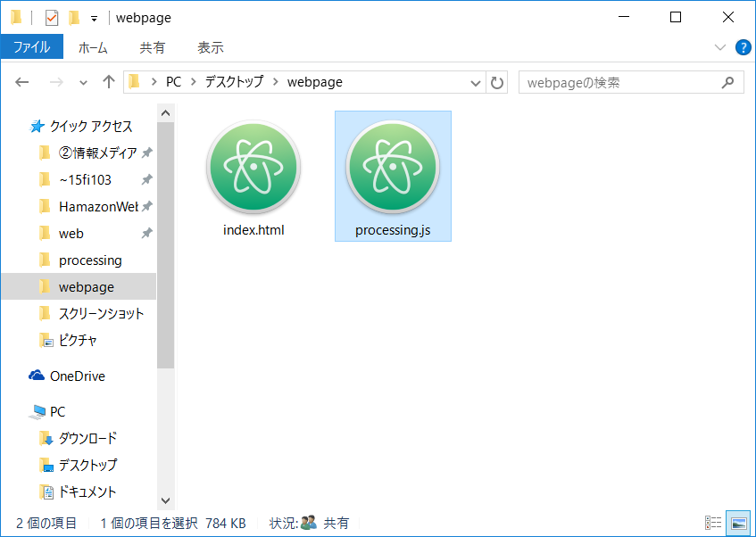Click navigation pane scroll down arrow
The height and width of the screenshot is (537, 756).
pyautogui.click(x=165, y=500)
